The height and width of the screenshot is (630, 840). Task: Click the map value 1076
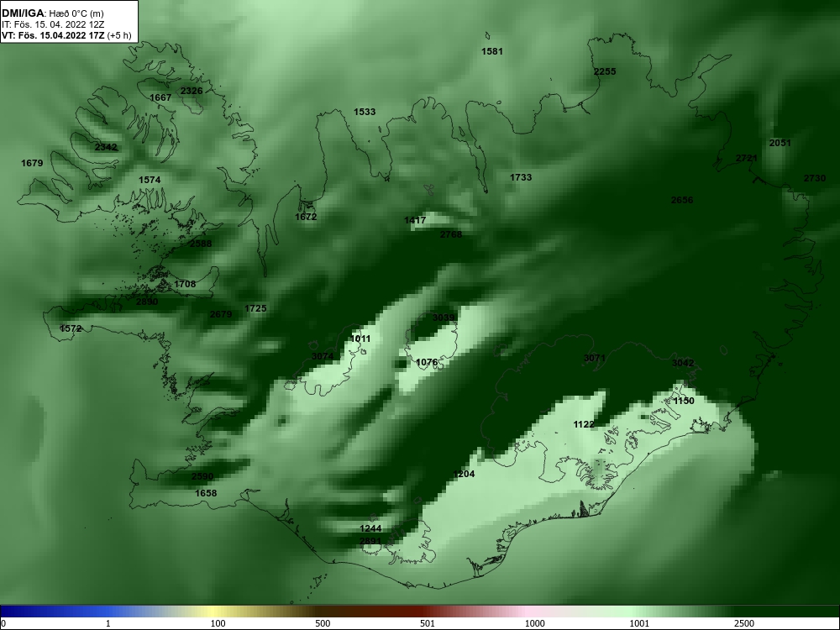tap(427, 363)
